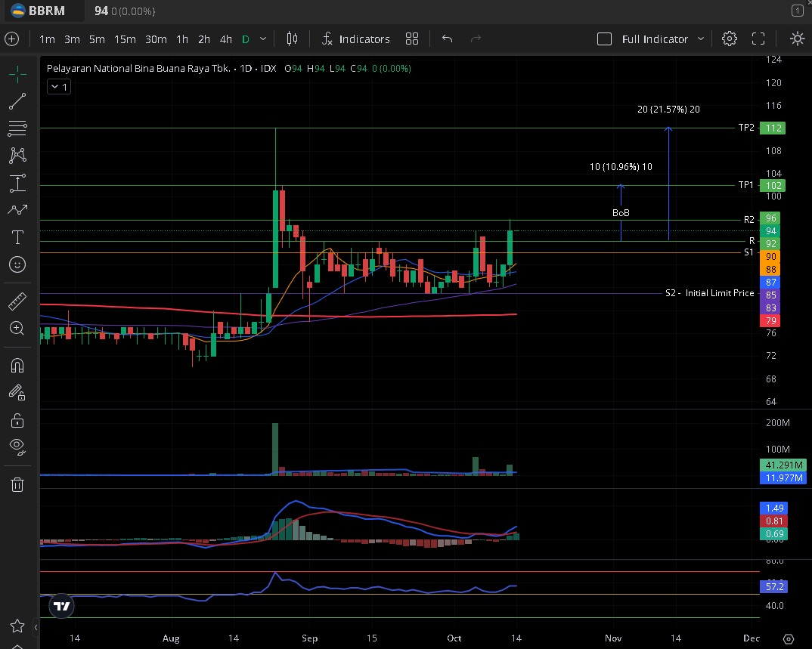This screenshot has height=649, width=812.
Task: Click the zoom in magnifier tool
Action: (x=17, y=328)
